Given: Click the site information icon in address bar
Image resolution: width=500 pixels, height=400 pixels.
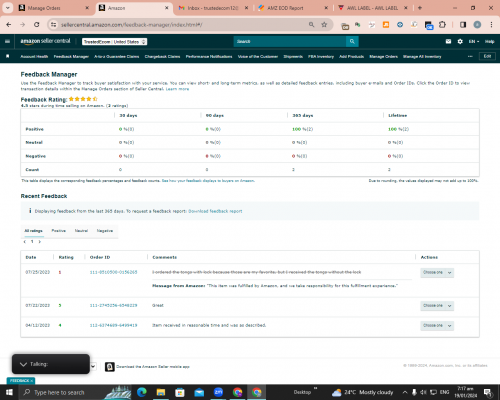Looking at the screenshot, I should coord(53,25).
